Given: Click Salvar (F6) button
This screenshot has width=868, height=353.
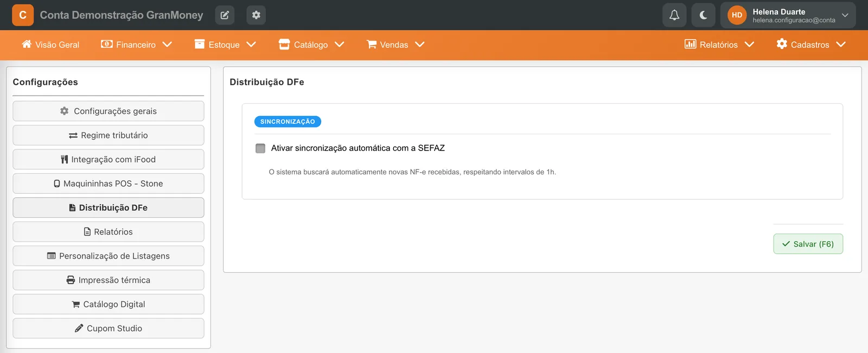Looking at the screenshot, I should [x=808, y=244].
